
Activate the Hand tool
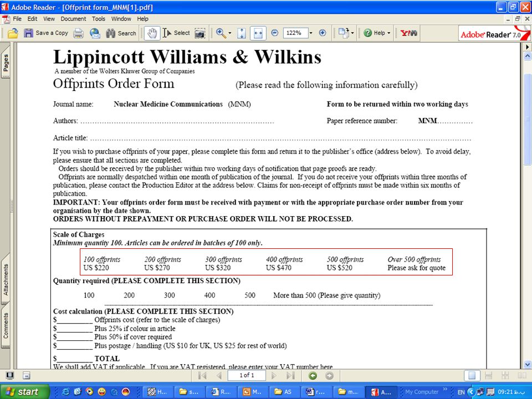[x=152, y=33]
